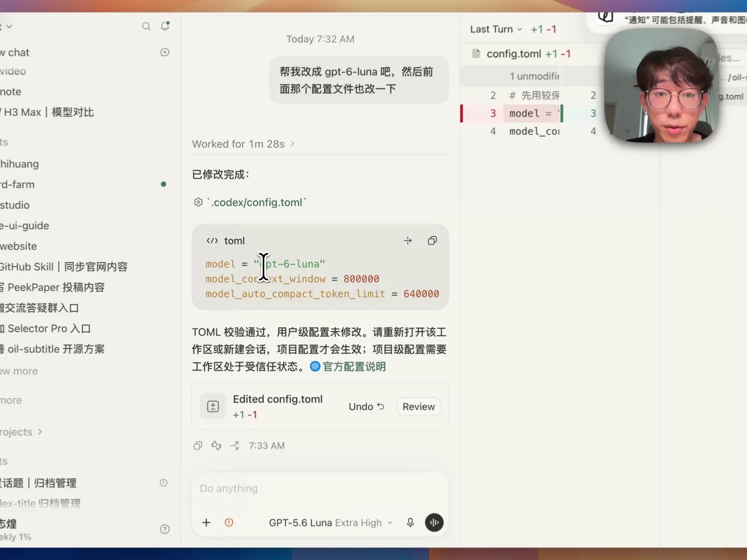Click the config.toml file icon in diff panel
This screenshot has height=560, width=747.
(476, 54)
